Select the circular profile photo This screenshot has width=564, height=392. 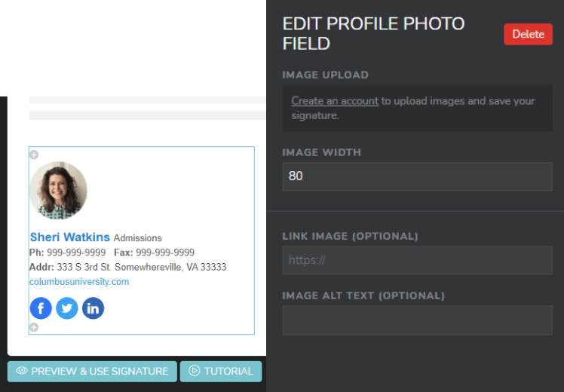click(59, 191)
